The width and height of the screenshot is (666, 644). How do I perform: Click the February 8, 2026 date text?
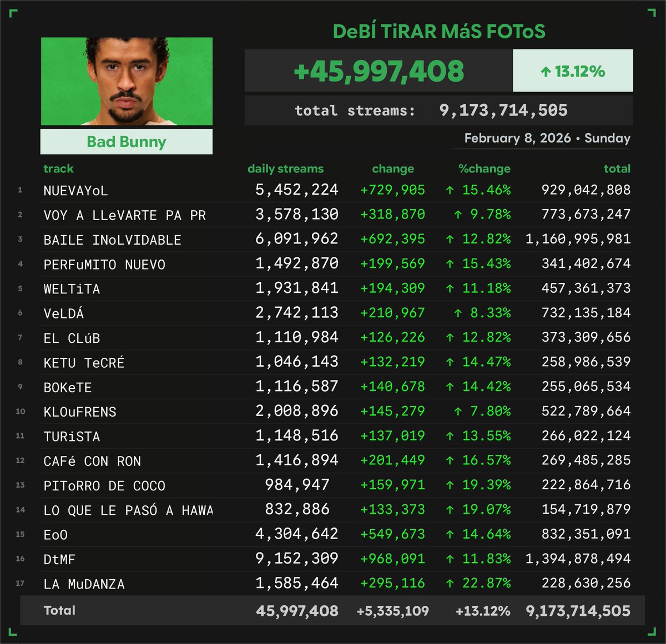[x=519, y=138]
